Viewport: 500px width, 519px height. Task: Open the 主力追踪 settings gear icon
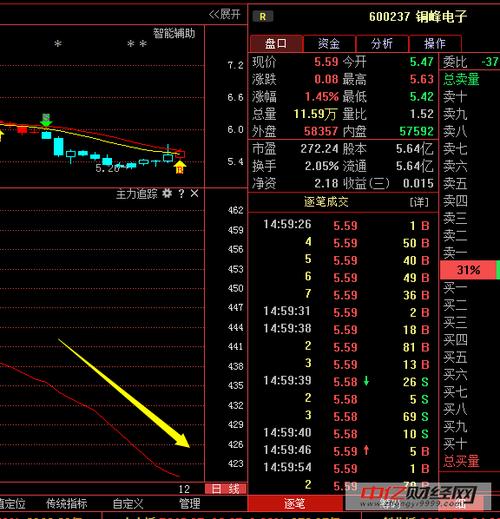[167, 193]
